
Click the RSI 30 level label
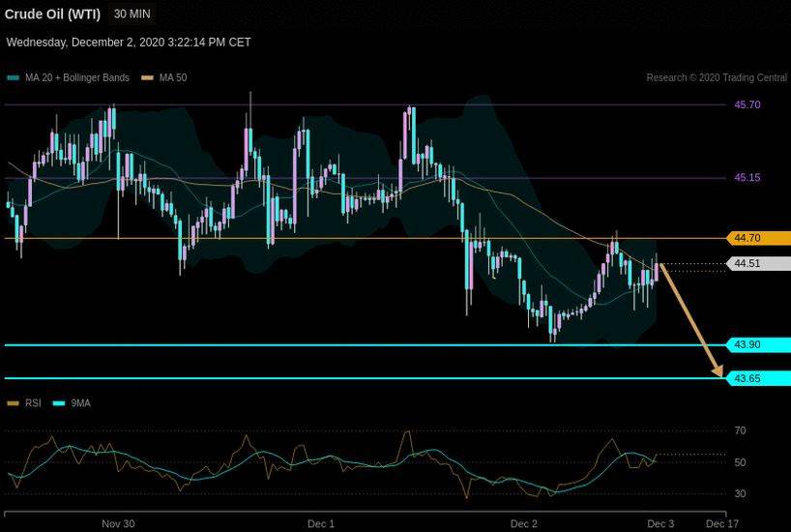pyautogui.click(x=740, y=493)
